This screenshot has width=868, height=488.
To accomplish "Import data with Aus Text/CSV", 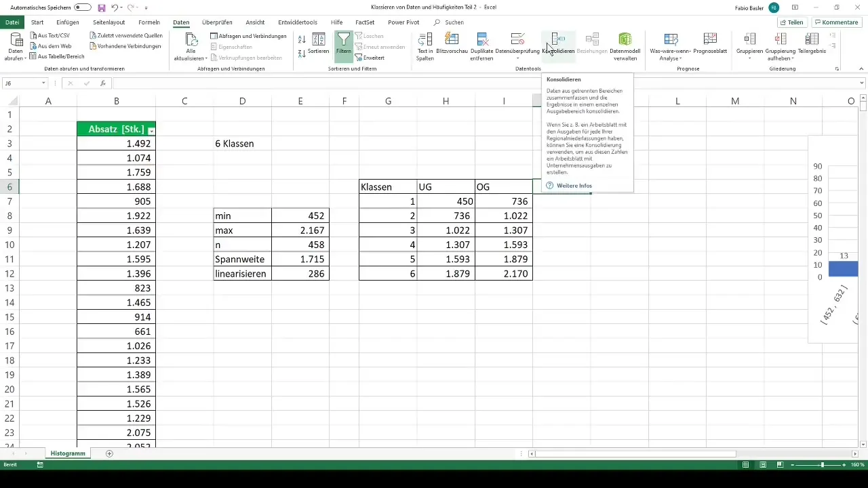I will point(50,35).
